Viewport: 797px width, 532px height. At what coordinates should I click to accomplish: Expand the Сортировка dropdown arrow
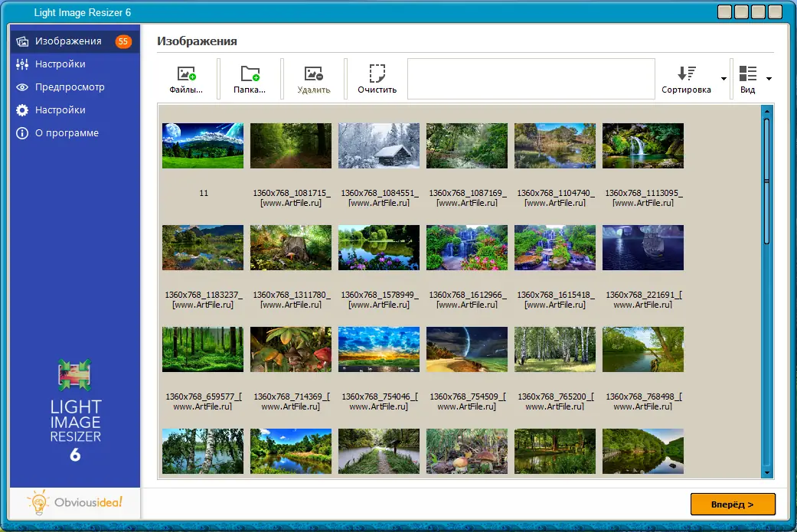[724, 79]
